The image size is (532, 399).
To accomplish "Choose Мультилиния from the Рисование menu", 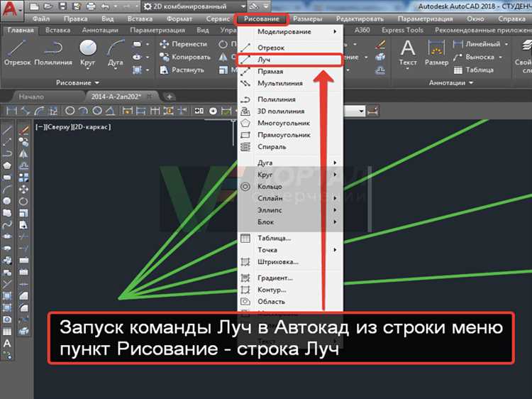I will pos(290,84).
